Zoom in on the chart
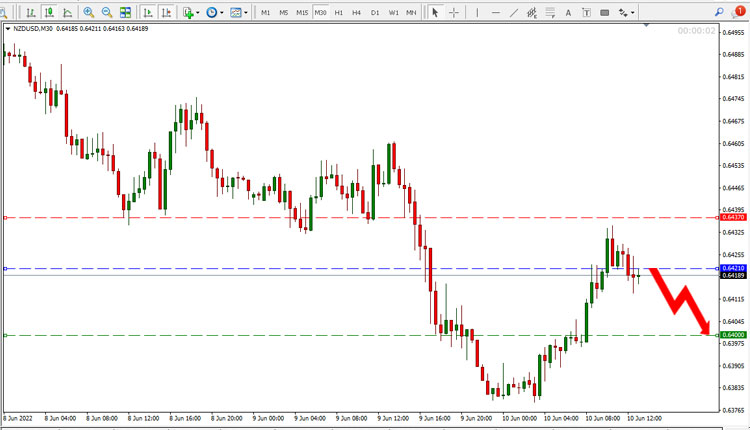 88,12
